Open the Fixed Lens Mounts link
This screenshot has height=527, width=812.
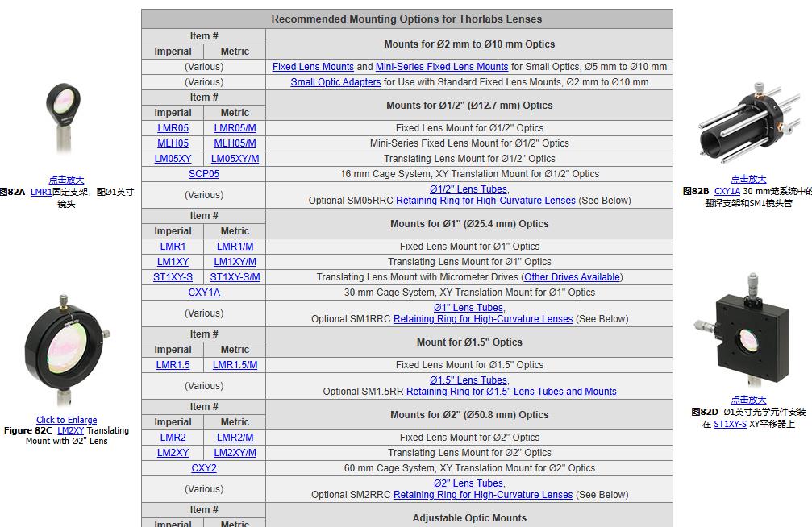[313, 67]
